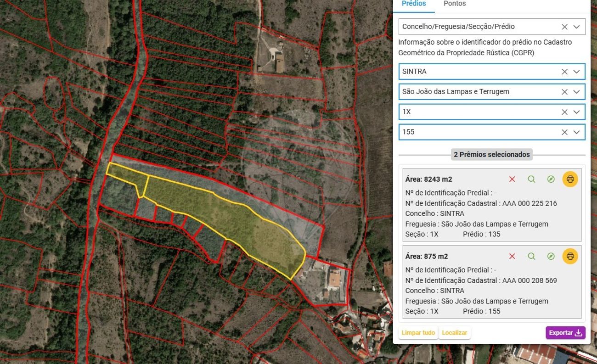Screen dimensions: 597x364
Task: Select the cadastral number AAA 000 225 216
Action: tap(529, 203)
